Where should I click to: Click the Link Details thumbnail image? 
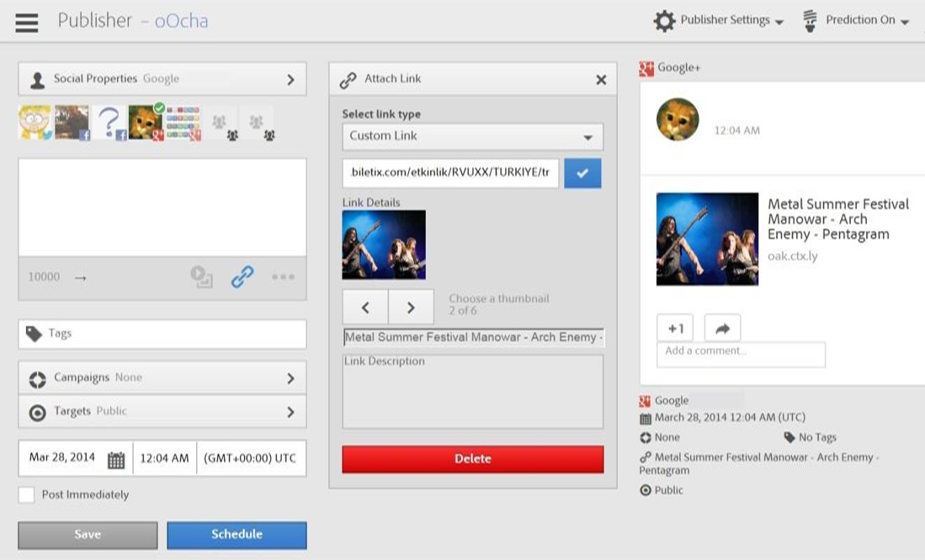(384, 245)
